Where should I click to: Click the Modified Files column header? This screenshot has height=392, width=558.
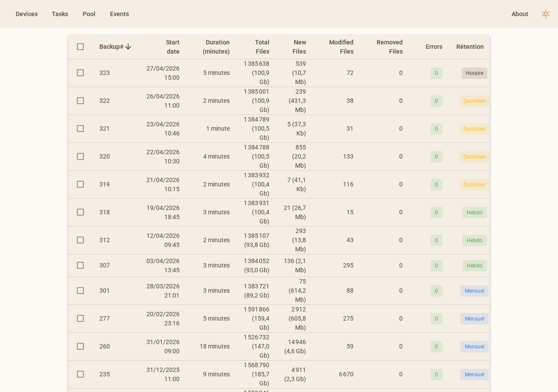(341, 47)
